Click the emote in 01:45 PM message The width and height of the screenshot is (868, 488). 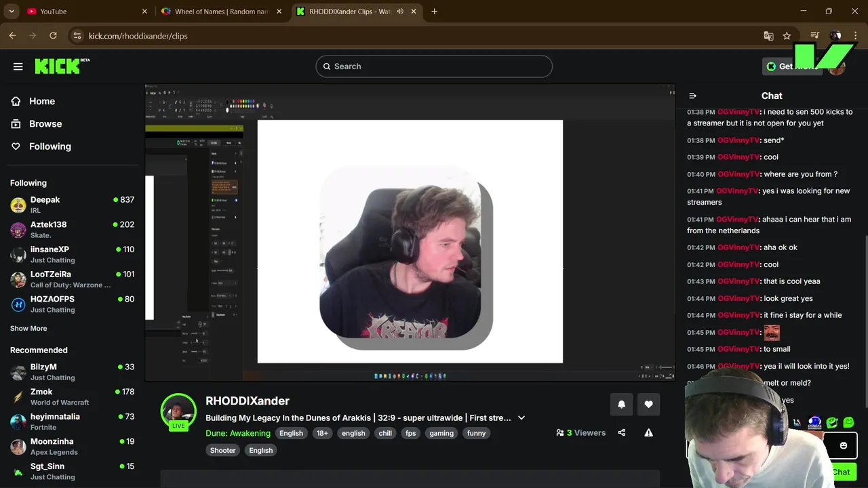(772, 333)
